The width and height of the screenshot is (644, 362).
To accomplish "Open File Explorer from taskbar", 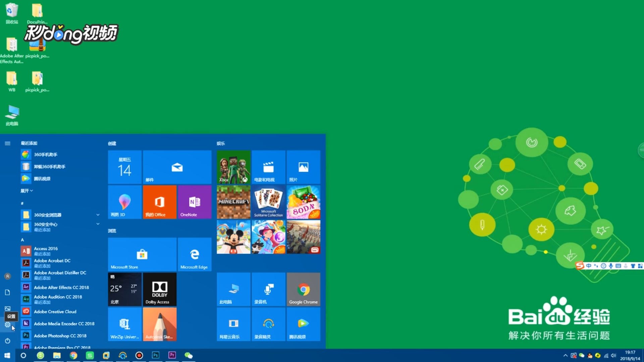I will (57, 355).
